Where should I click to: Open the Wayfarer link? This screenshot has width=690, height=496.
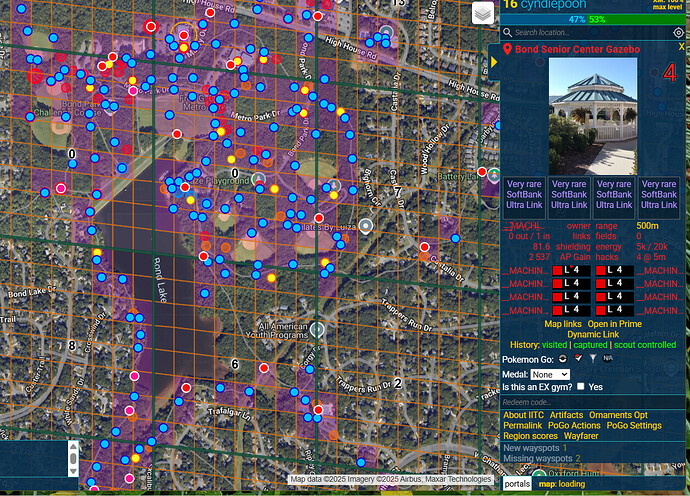[x=581, y=436]
